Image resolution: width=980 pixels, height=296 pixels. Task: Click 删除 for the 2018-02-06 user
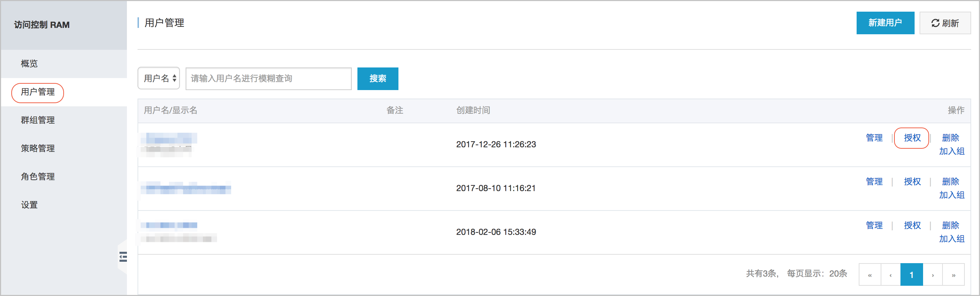pos(950,225)
